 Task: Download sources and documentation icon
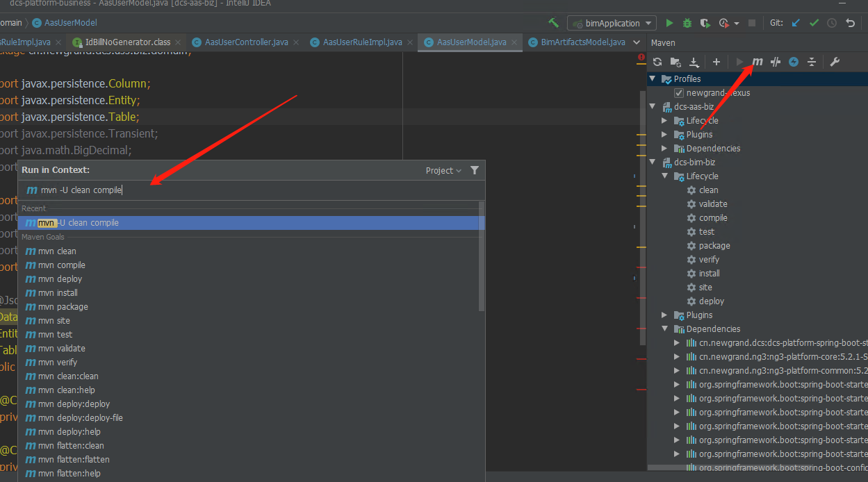click(x=694, y=62)
